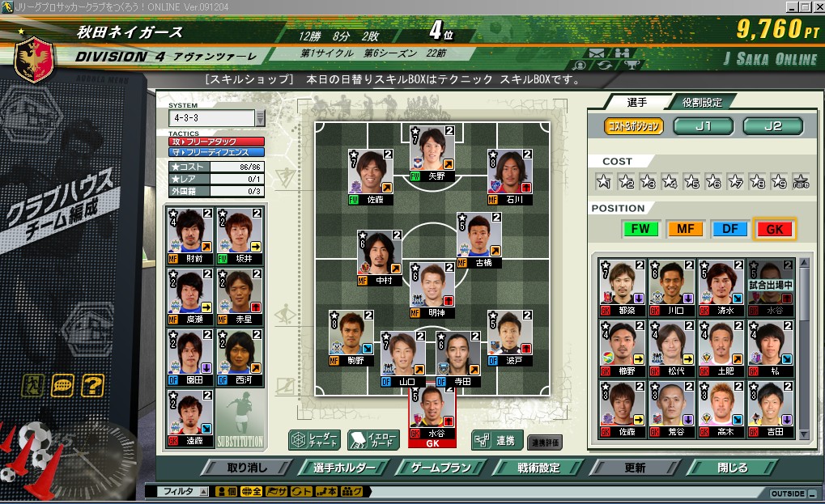Switch to the 役割設定 tab
This screenshot has width=825, height=504.
[702, 102]
